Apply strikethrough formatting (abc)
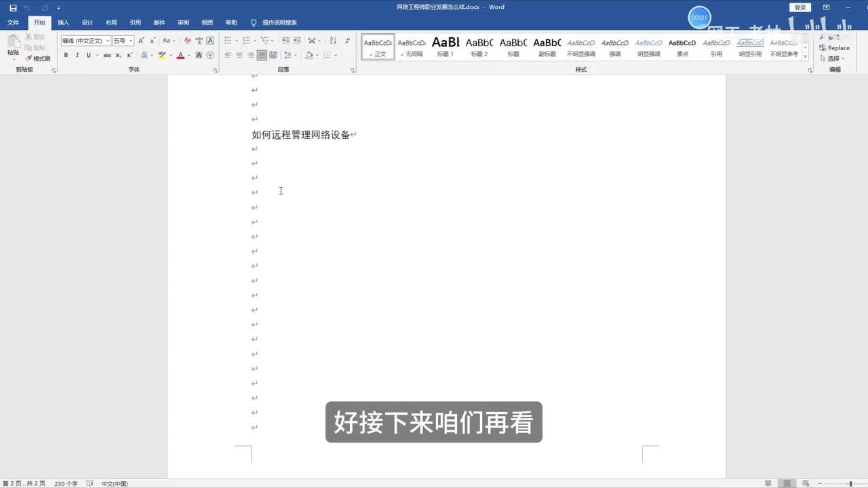 coord(107,55)
